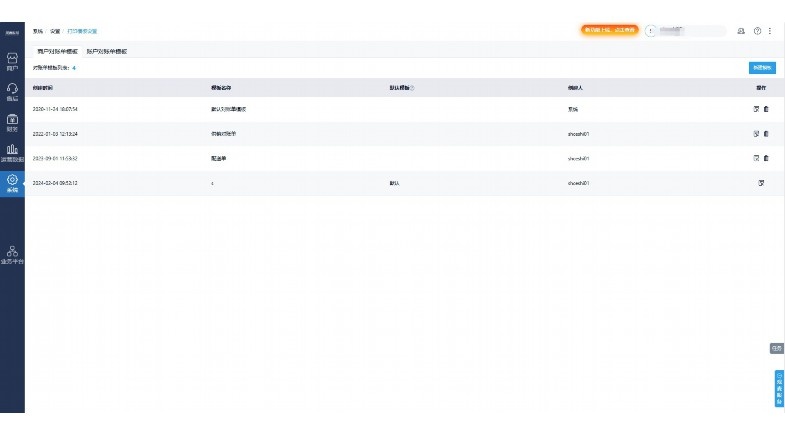This screenshot has height=435, width=785.
Task: Click the creator name in the 2023-09-01 row
Action: tap(578, 159)
